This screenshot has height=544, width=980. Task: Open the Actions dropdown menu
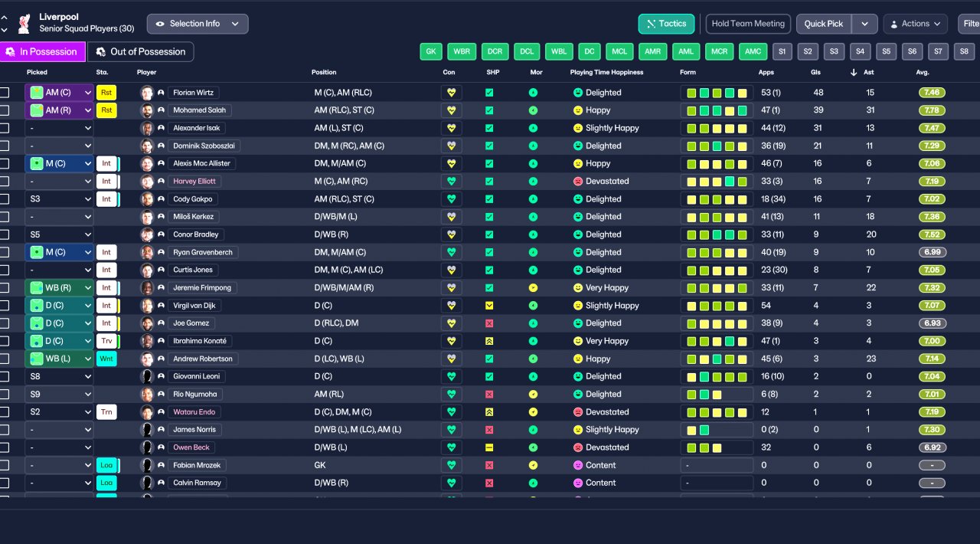click(x=915, y=24)
